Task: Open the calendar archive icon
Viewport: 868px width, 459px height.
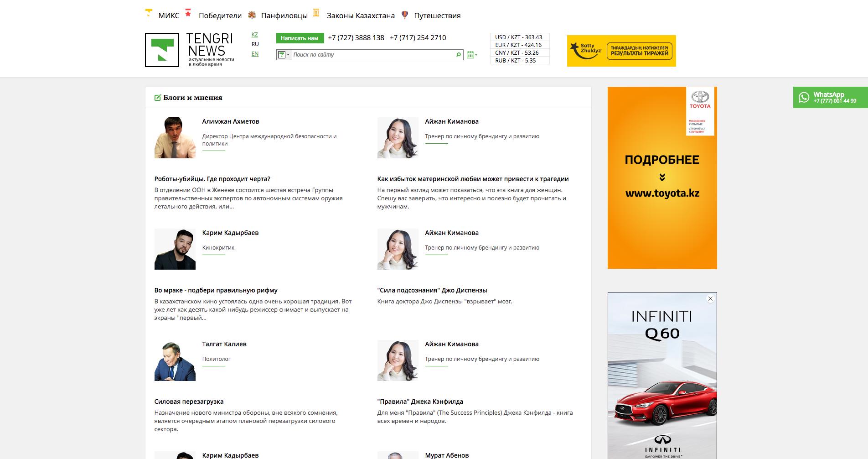Action: point(472,55)
